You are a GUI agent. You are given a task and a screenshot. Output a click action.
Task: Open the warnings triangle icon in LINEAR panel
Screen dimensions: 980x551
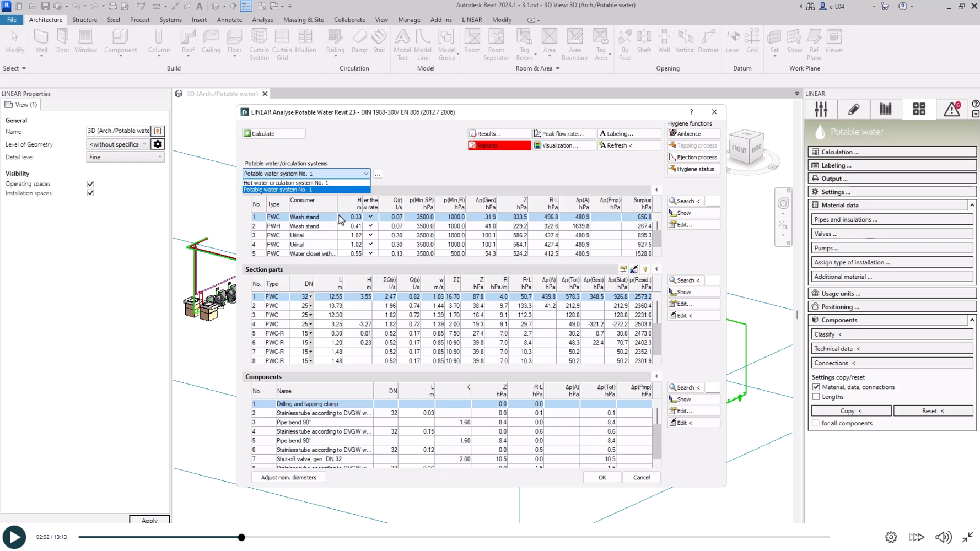[x=952, y=109]
